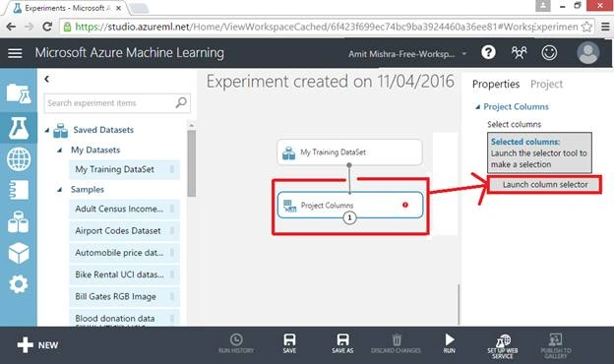
Task: Click the experiment title text
Action: pos(330,82)
